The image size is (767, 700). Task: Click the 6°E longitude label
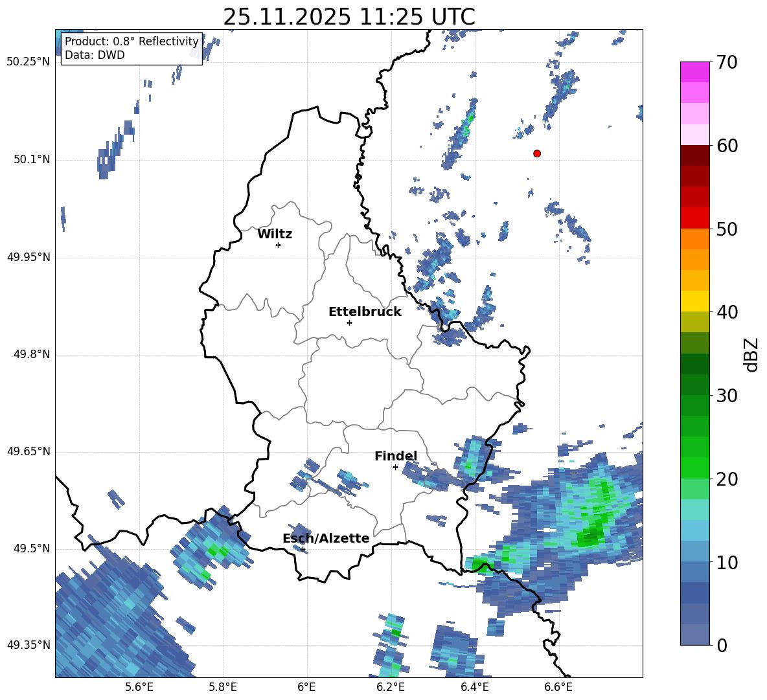[306, 687]
